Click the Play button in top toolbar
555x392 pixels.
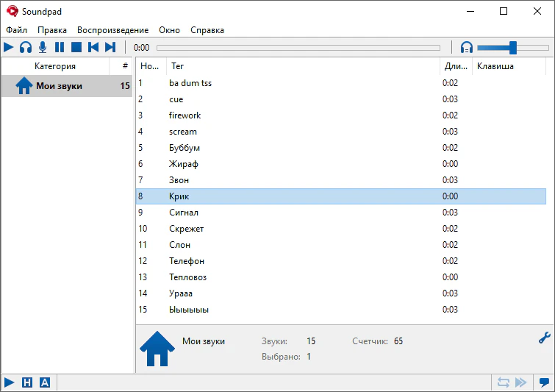tap(9, 47)
